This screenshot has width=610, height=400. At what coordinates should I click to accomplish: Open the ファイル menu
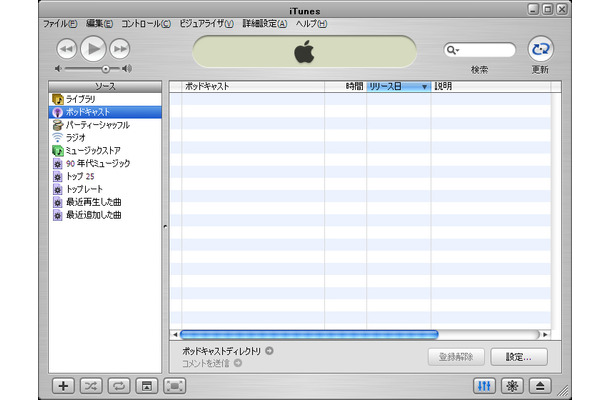point(60,24)
